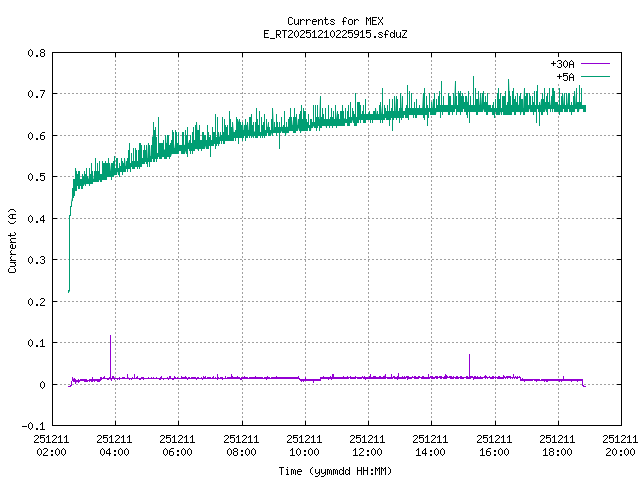Select the E_RT20251210225915.sfduZ filename subtitle
The image size is (640, 480).
click(x=335, y=34)
